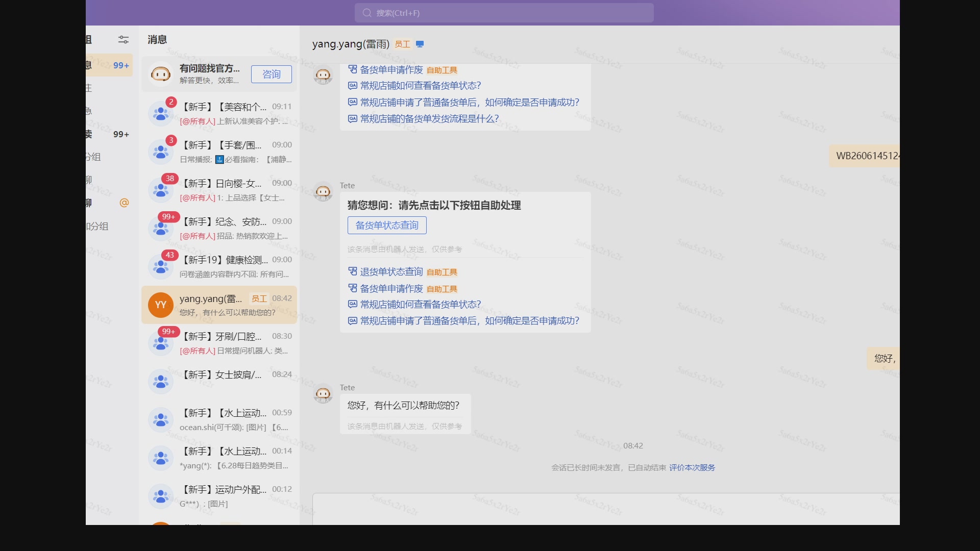Viewport: 980px width, 551px height.
Task: Open the 【新手19】健康检测... group chat
Action: pyautogui.click(x=219, y=266)
